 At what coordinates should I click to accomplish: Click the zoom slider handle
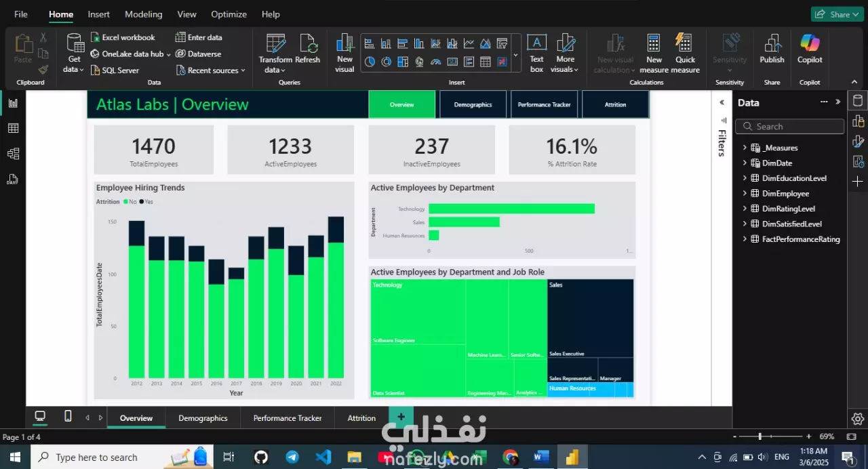[x=759, y=436]
